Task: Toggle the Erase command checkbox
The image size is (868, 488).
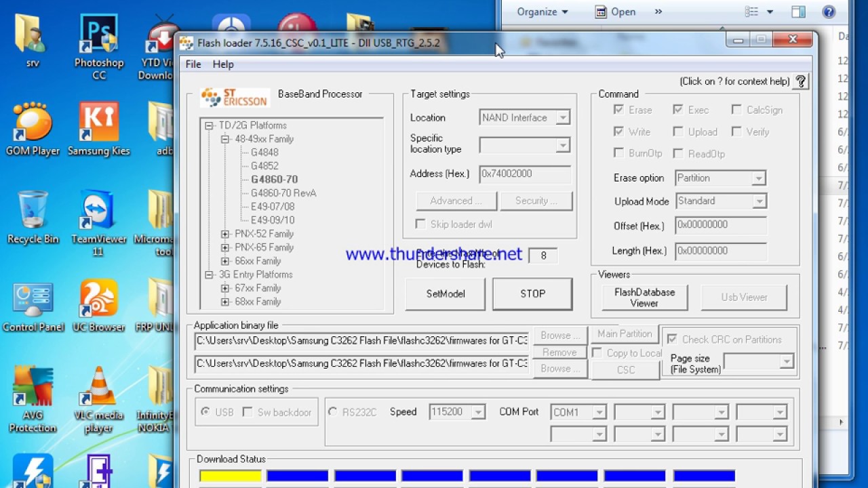Action: click(x=618, y=110)
